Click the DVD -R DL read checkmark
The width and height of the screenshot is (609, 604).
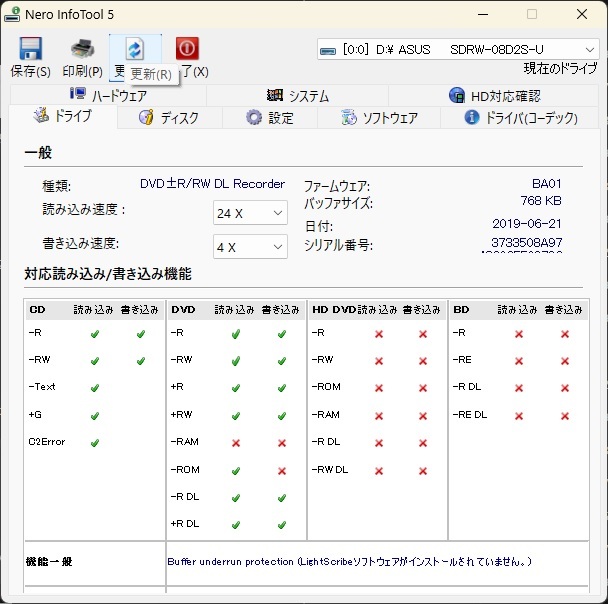(236, 498)
